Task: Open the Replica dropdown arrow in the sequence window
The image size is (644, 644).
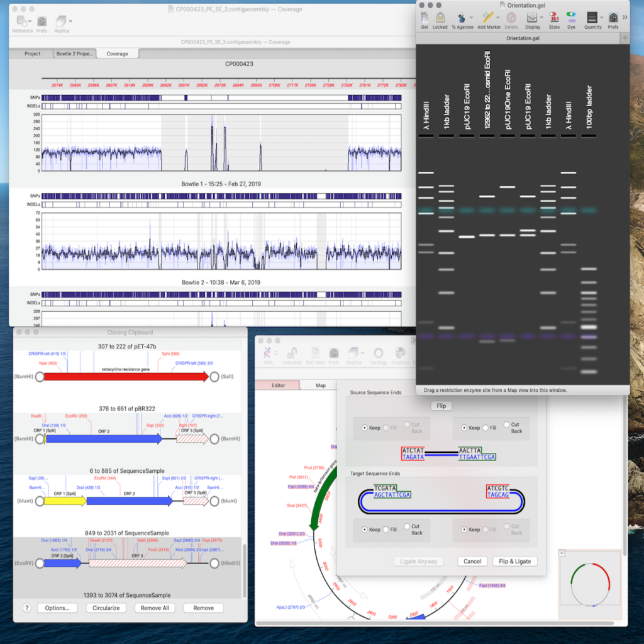Action: click(363, 353)
